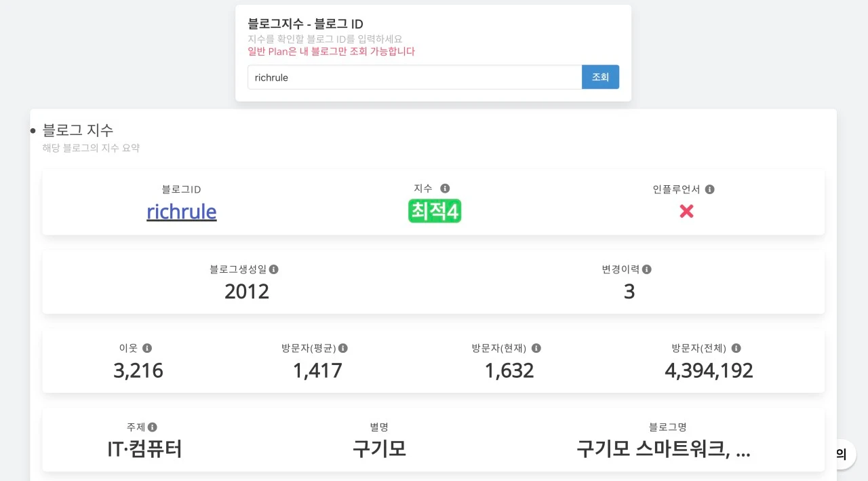Click the 블로그 지수 section heading
Image resolution: width=868 pixels, height=481 pixels.
(78, 130)
